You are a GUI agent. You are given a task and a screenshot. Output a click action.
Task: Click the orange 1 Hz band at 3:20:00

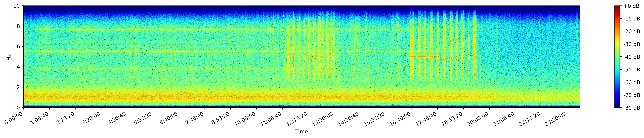coord(101,97)
